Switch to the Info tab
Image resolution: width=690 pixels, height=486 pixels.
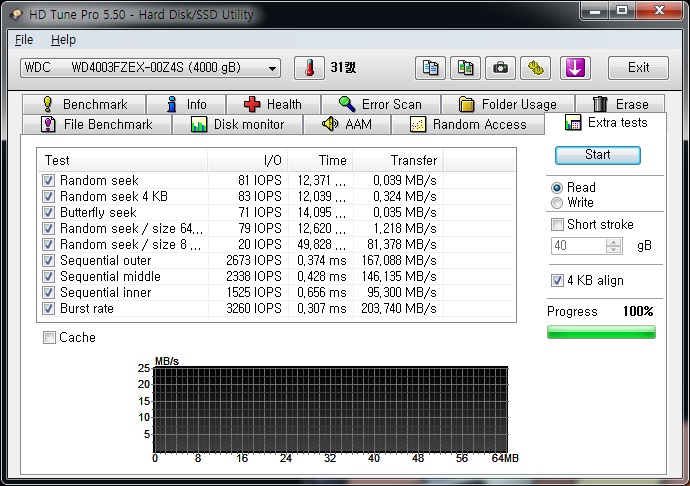click(x=186, y=104)
